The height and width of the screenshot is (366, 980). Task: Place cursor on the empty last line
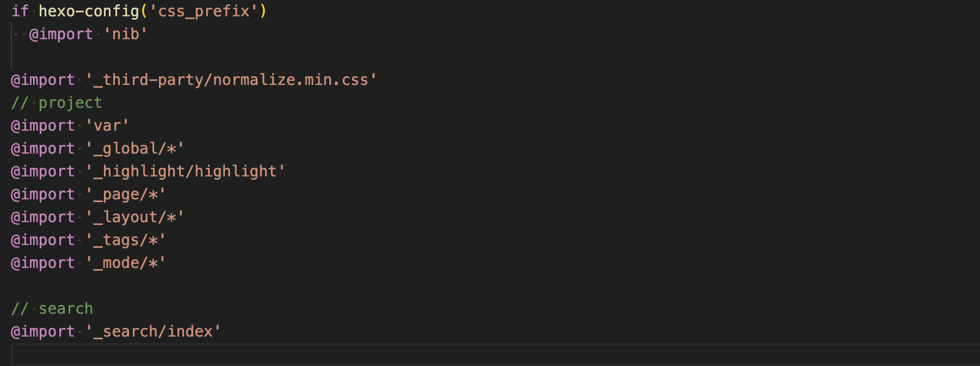tap(495, 355)
